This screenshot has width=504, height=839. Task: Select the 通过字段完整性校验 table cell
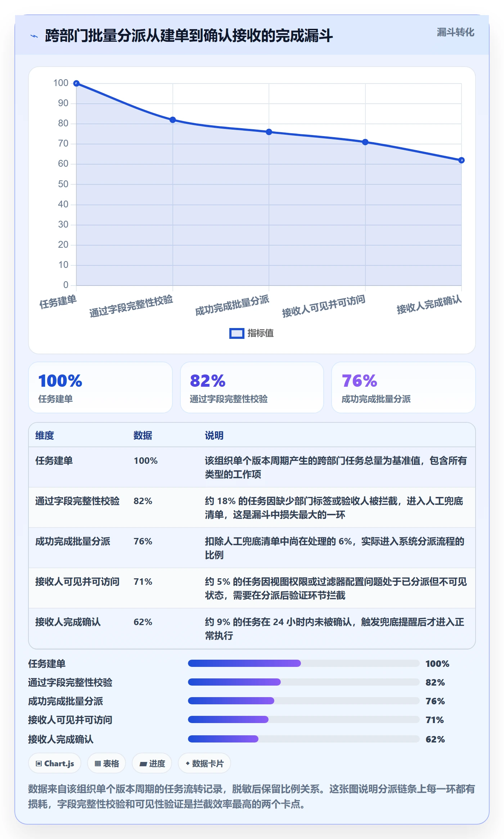77,501
